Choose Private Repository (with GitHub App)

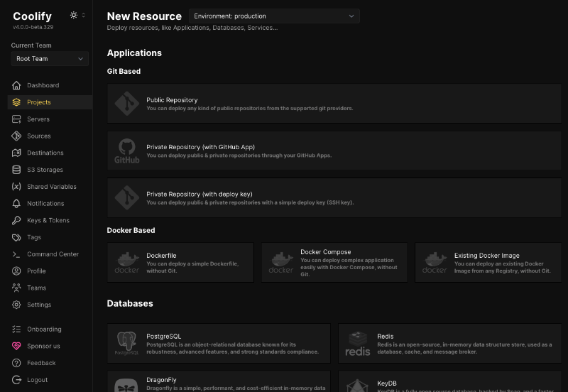[334, 151]
